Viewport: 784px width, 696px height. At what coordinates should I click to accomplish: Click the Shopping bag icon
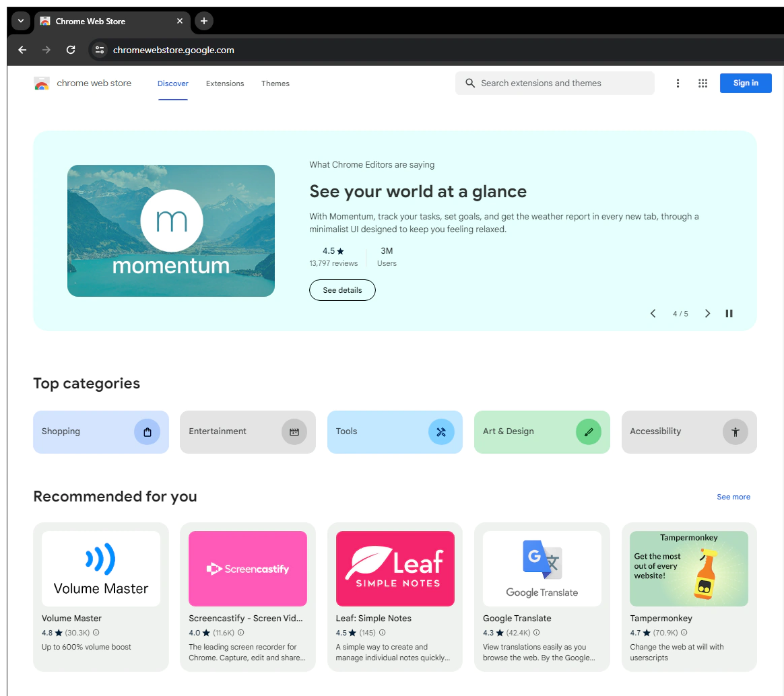pyautogui.click(x=148, y=432)
